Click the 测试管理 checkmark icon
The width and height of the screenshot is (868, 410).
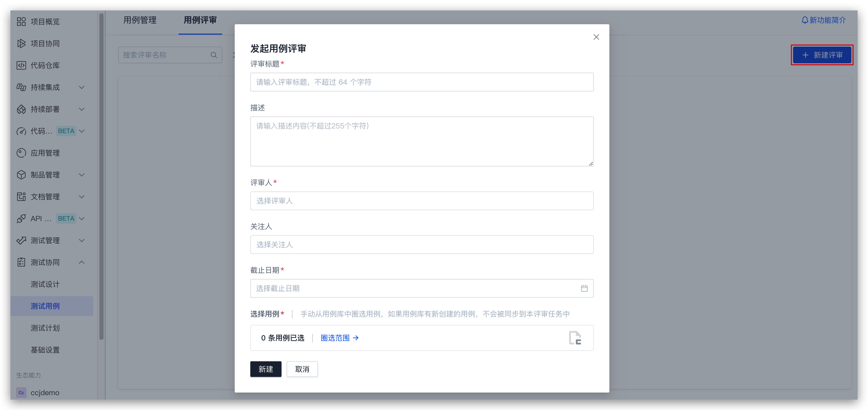pos(21,240)
